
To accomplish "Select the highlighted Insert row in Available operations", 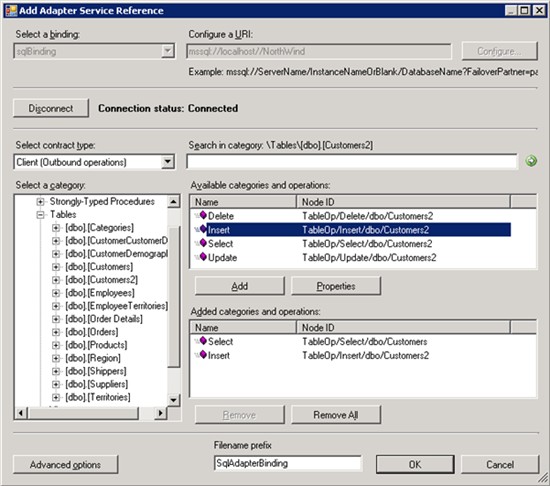I will pos(352,230).
